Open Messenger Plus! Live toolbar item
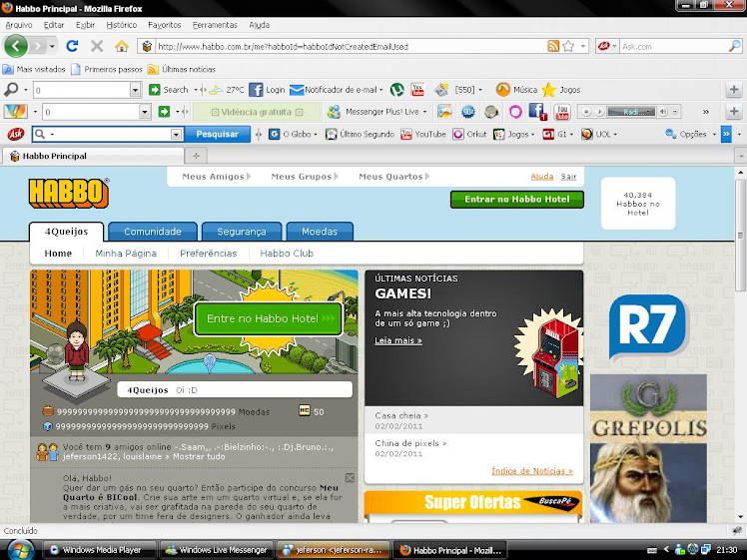747x560 pixels. point(376,112)
